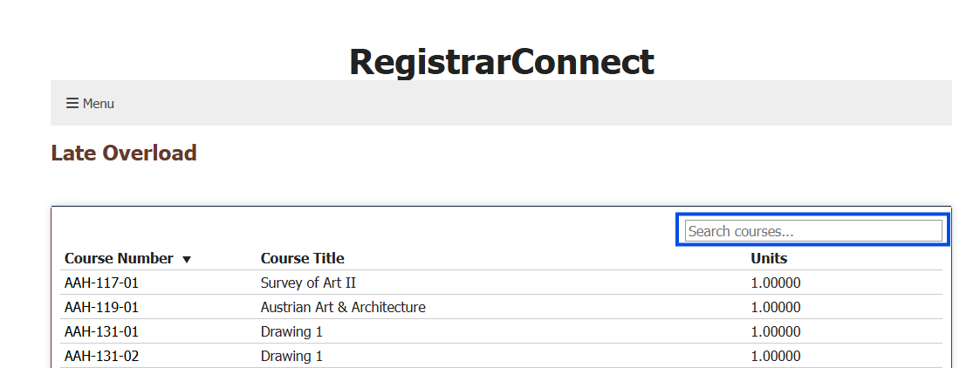Sort by Course Title column header
Screen dimensions: 980x368
click(x=302, y=258)
